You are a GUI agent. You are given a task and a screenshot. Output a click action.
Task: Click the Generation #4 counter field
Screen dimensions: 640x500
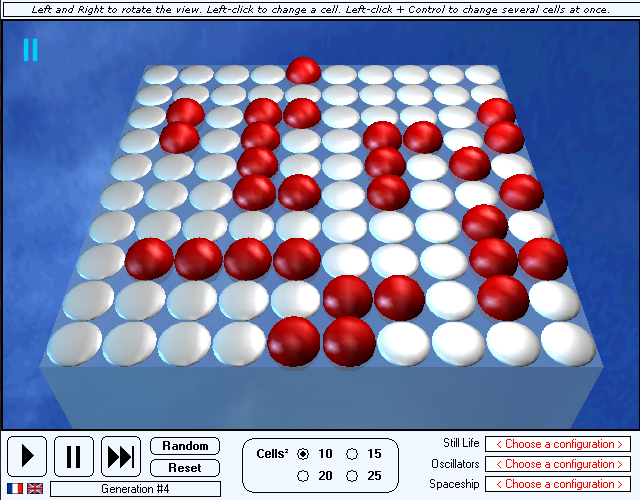click(136, 489)
